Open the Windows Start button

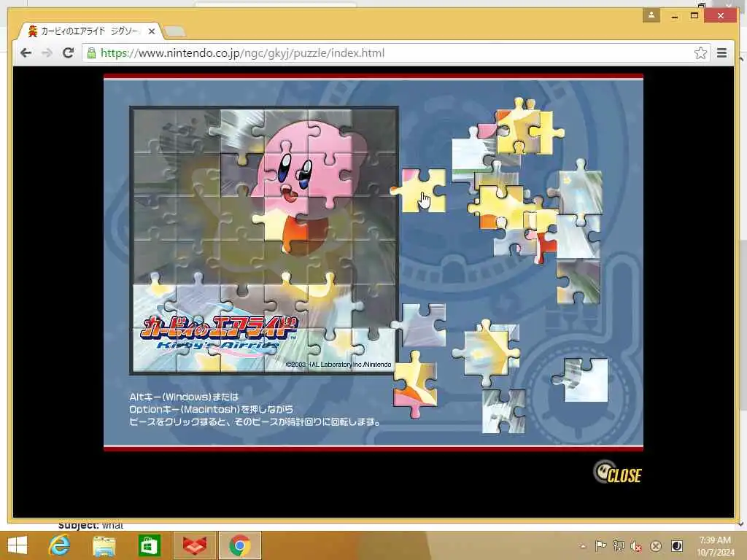click(x=18, y=545)
